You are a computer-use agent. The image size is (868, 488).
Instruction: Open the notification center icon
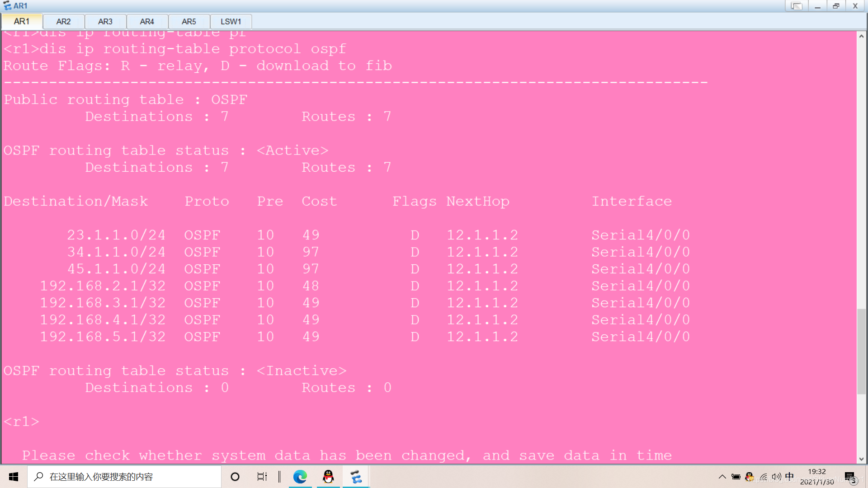click(849, 477)
